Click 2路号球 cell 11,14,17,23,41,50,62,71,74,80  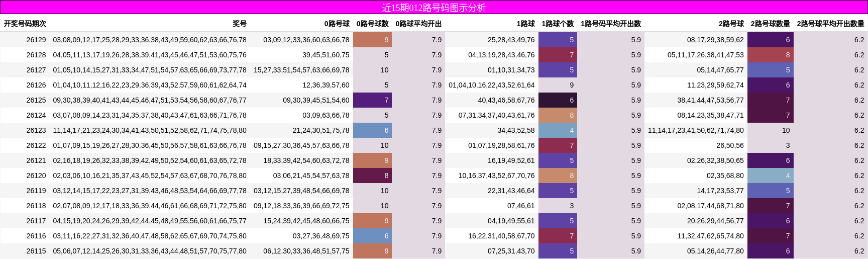point(696,130)
